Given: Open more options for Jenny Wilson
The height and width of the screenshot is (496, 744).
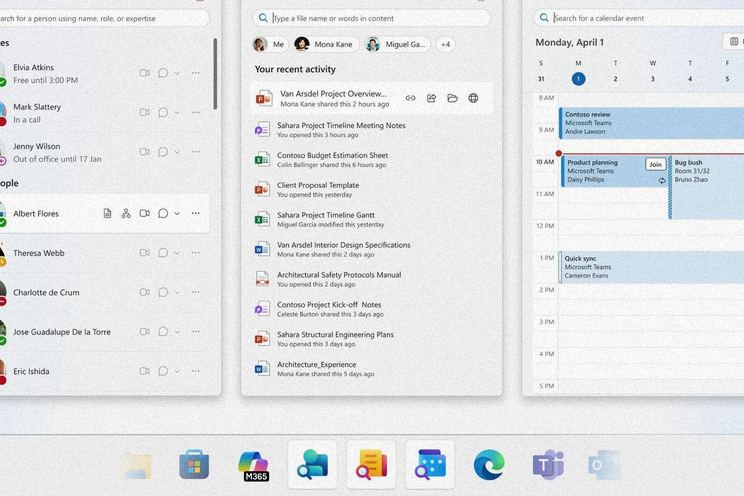Looking at the screenshot, I should pyautogui.click(x=195, y=152).
